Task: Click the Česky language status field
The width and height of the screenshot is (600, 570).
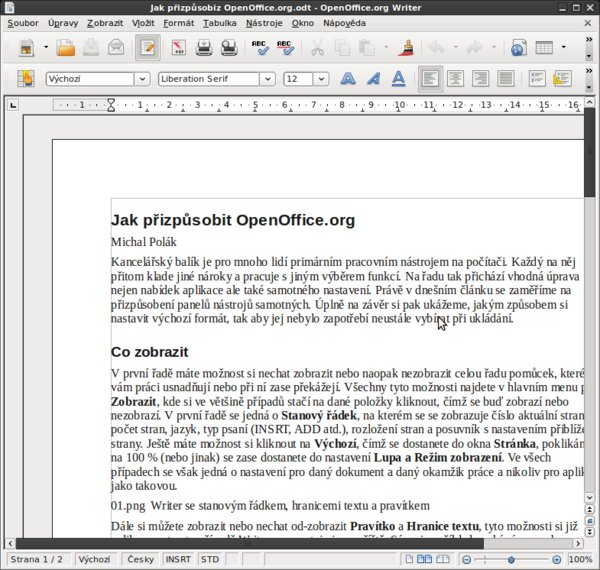Action: [140, 559]
